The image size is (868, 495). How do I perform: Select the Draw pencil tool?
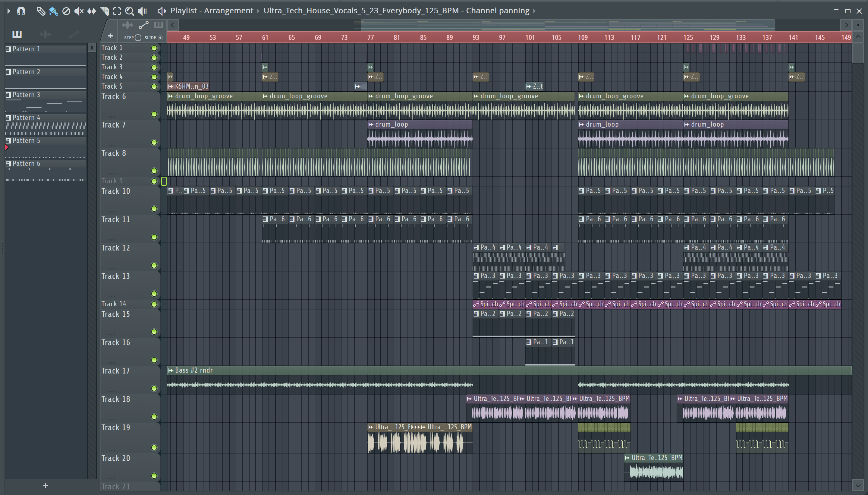(x=41, y=11)
